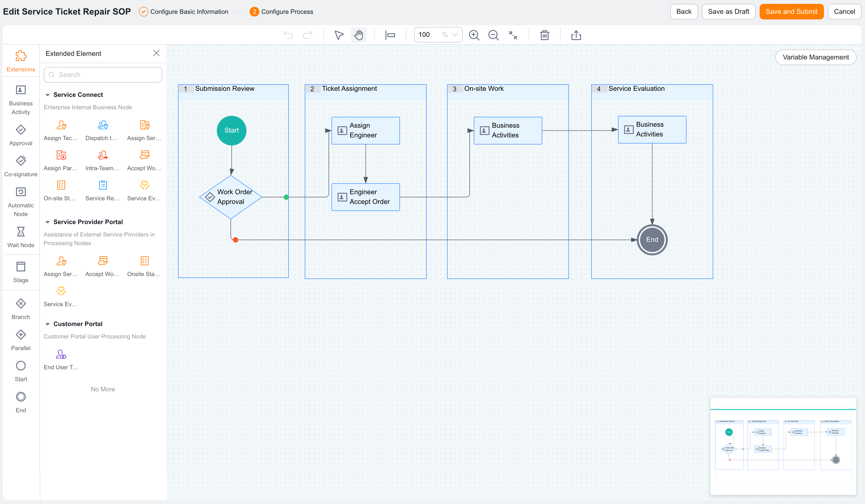The width and height of the screenshot is (865, 504).
Task: Click the Cancel button
Action: pos(844,12)
